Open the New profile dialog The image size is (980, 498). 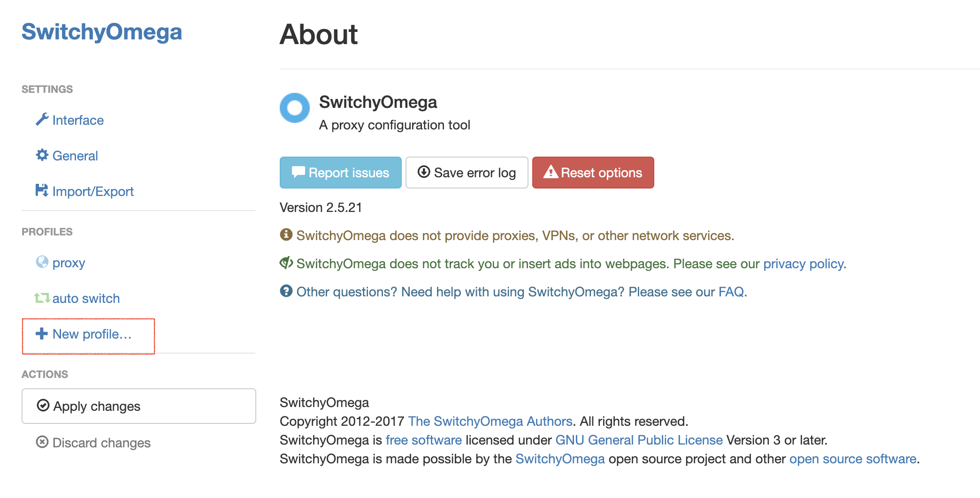tap(92, 334)
